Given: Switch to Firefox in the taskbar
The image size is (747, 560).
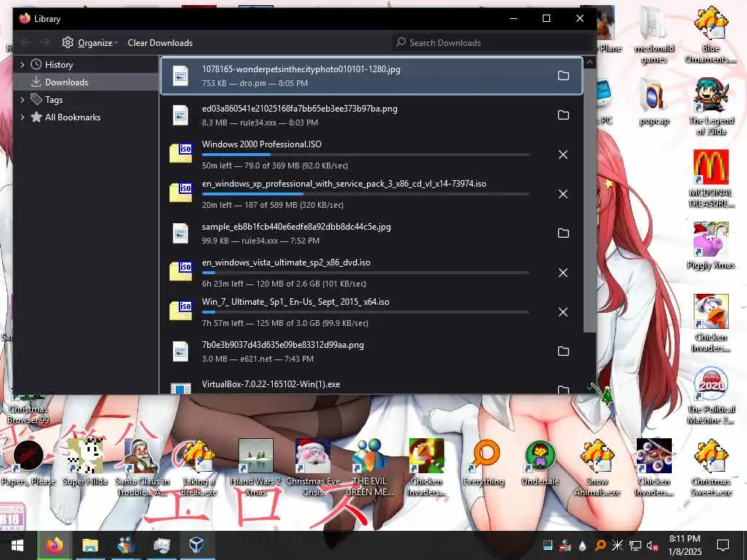Looking at the screenshot, I should 54,545.
